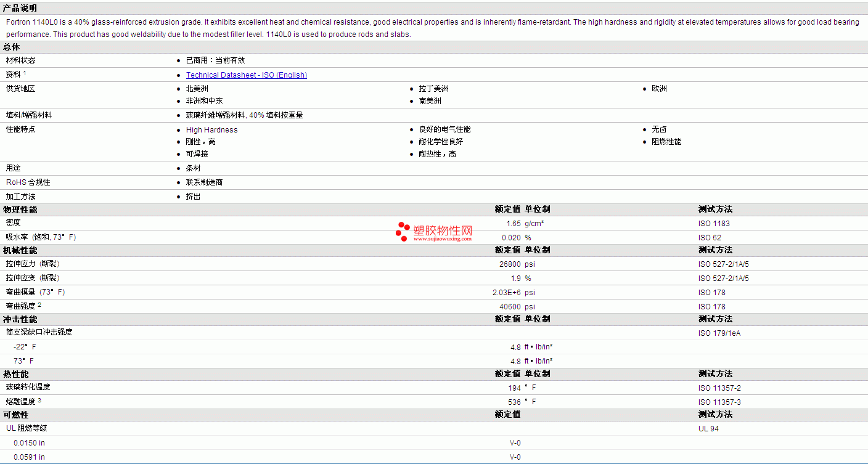Select 玻璃纤维增强材料, 40% 填料按重量 text
Screen dimensions: 868x464
(x=245, y=115)
